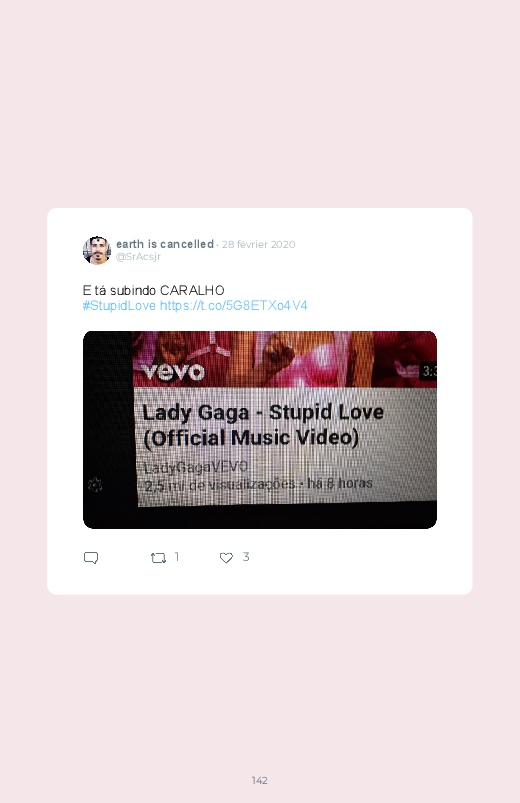Click the video duration badge in the image

click(428, 371)
